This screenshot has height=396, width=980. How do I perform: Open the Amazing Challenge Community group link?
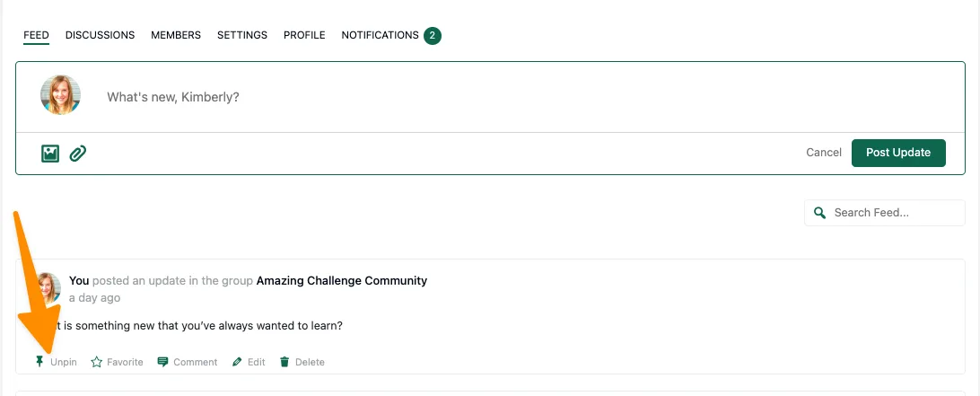pos(342,280)
